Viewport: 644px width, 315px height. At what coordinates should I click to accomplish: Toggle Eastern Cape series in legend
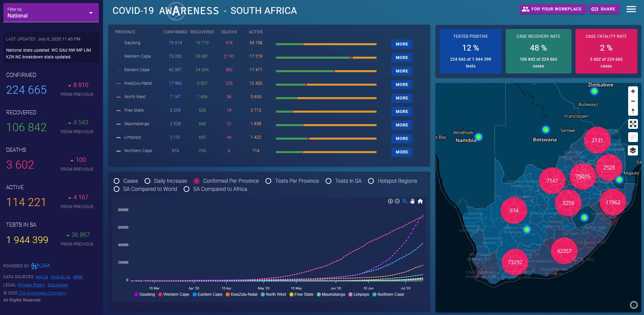click(x=207, y=294)
